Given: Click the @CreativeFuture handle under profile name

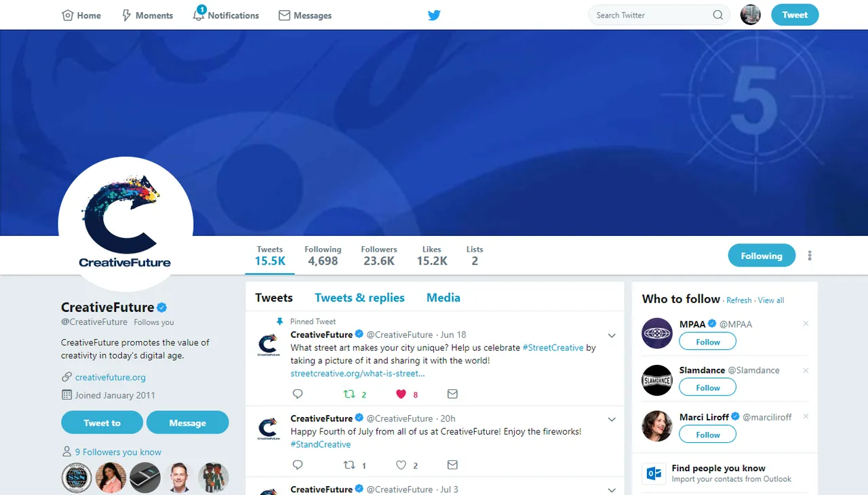Looking at the screenshot, I should point(94,322).
